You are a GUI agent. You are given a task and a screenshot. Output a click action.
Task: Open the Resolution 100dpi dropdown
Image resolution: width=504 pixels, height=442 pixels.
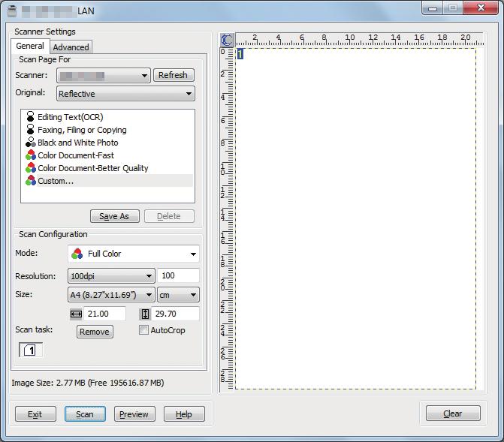[111, 276]
